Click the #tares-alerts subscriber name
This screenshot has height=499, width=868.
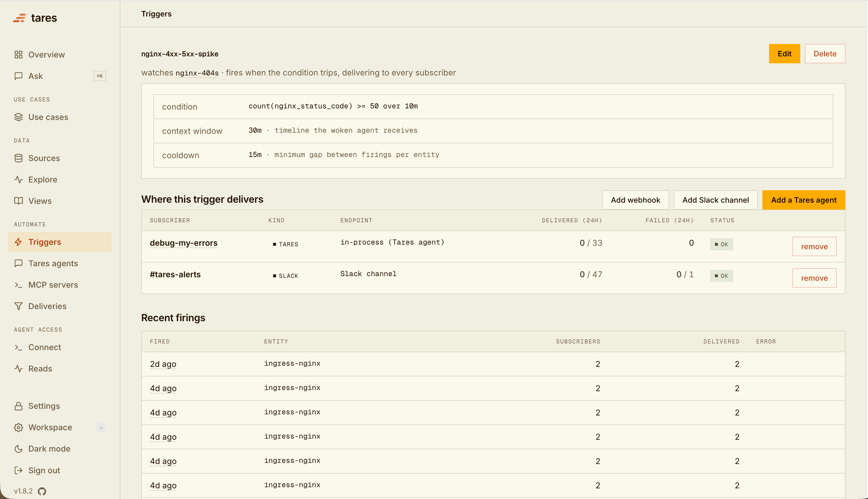point(175,275)
